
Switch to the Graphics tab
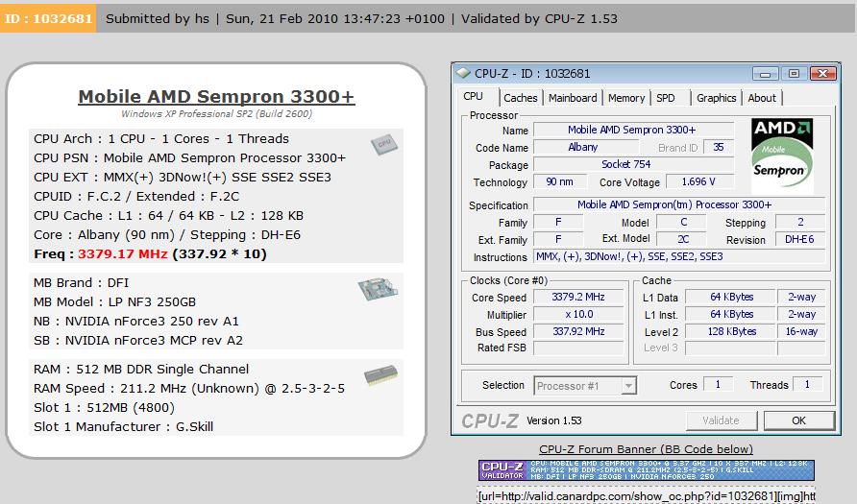coord(716,98)
